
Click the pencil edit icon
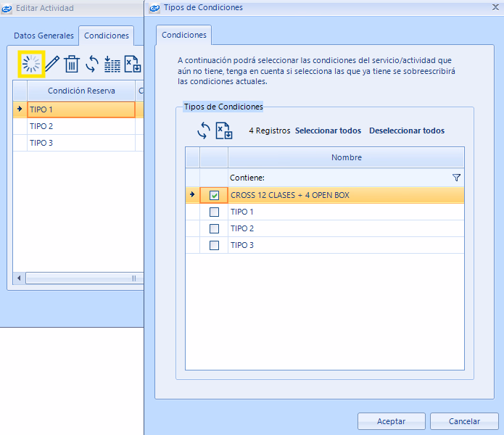pos(51,65)
